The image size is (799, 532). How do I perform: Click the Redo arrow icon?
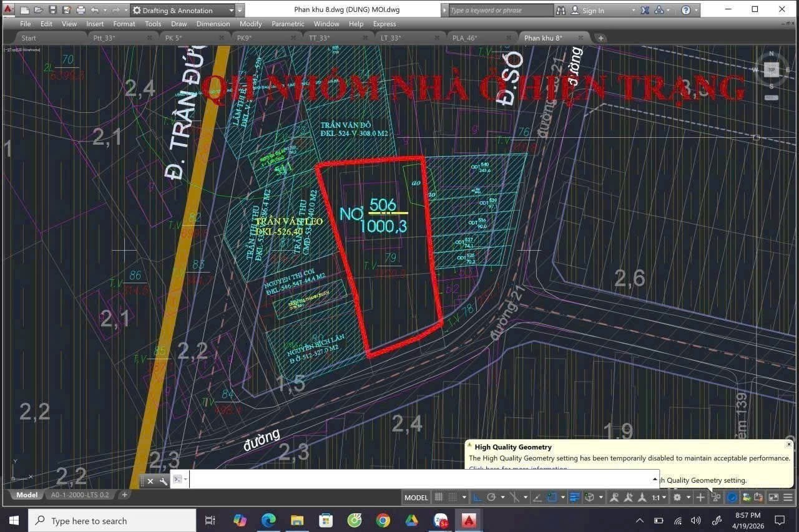coord(116,10)
